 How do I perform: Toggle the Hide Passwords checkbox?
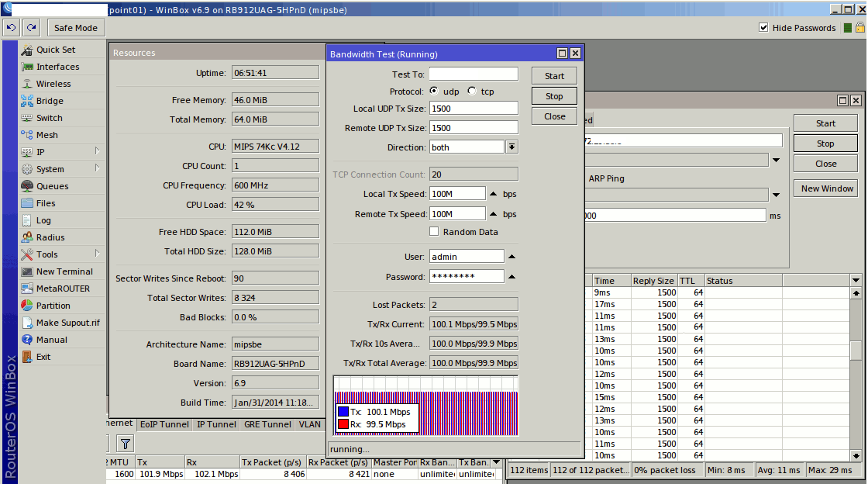pos(764,27)
